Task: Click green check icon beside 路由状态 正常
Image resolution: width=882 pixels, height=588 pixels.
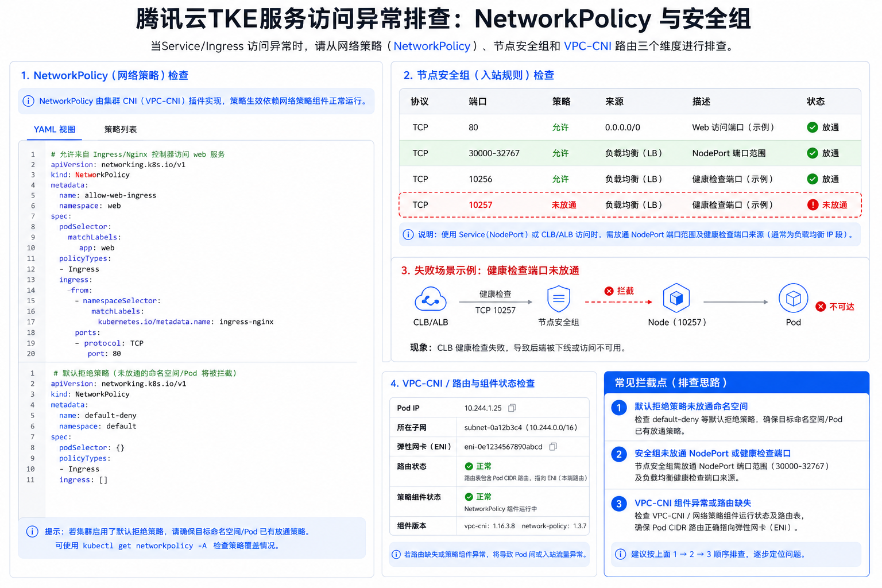Action: [469, 466]
